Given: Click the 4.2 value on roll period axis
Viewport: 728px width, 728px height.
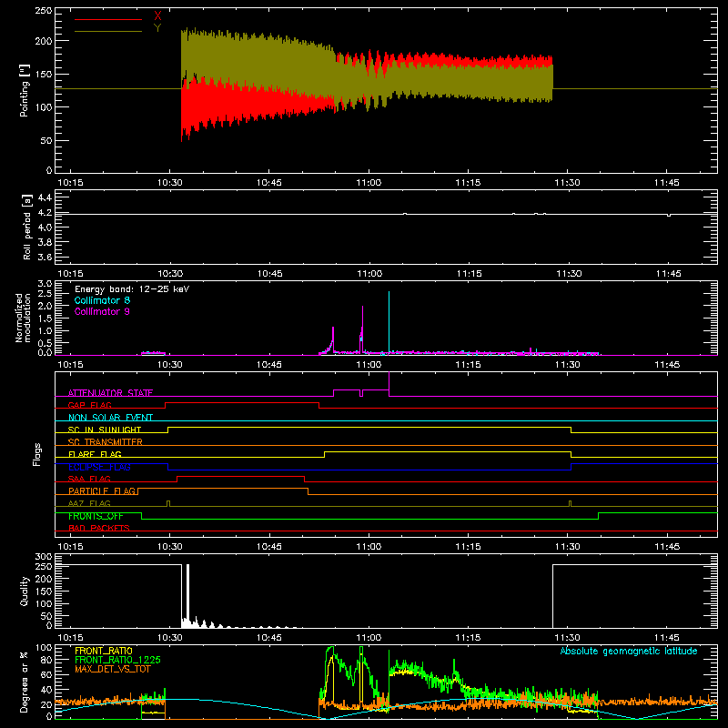Looking at the screenshot, I should point(45,213).
